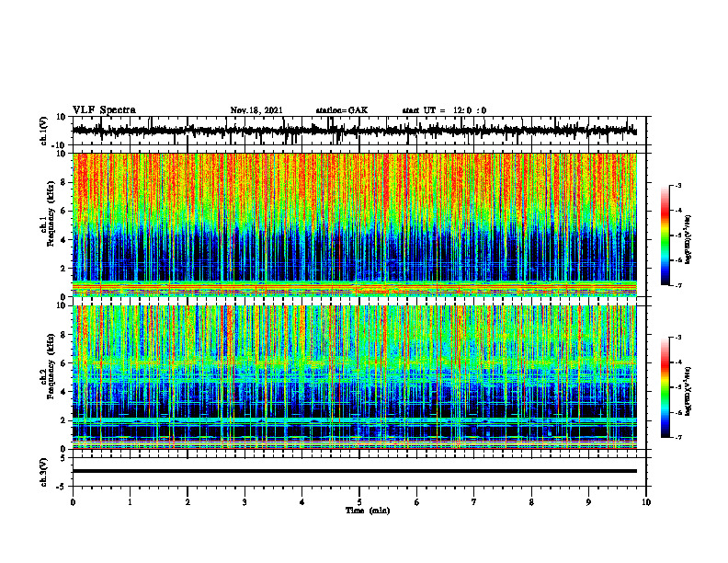This screenshot has height=563, width=728.
Task: Click the "5" tick on ch.3(V) axis
Action: pyautogui.click(x=63, y=458)
